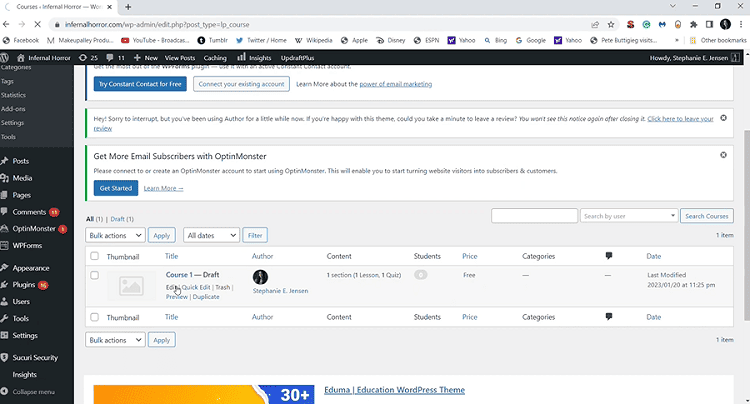Open Infernal Horror home site link
Viewport: 750px width, 404px height.
pos(44,58)
